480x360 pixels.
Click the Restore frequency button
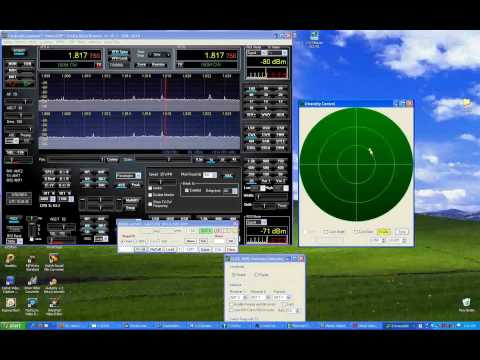click(158, 65)
